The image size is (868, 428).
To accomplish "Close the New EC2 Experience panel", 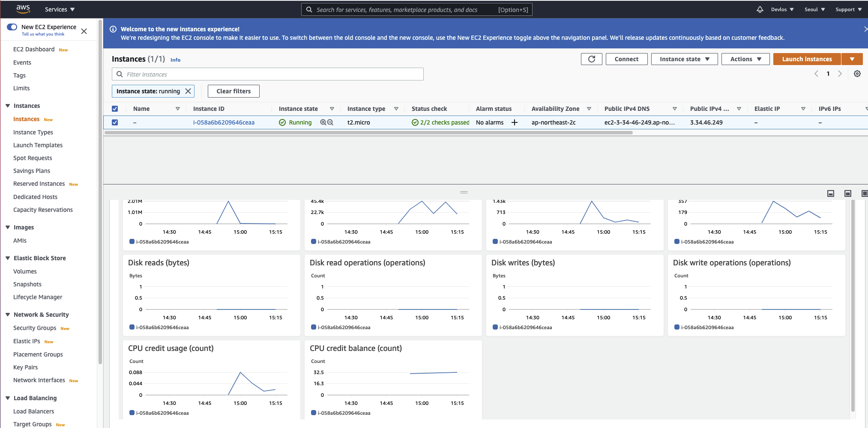I will pos(84,31).
